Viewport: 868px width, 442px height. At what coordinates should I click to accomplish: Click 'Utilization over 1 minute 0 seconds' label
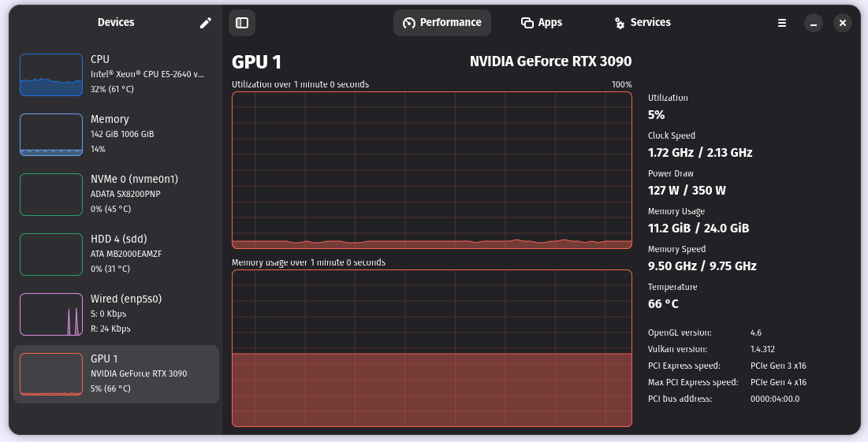(x=300, y=84)
